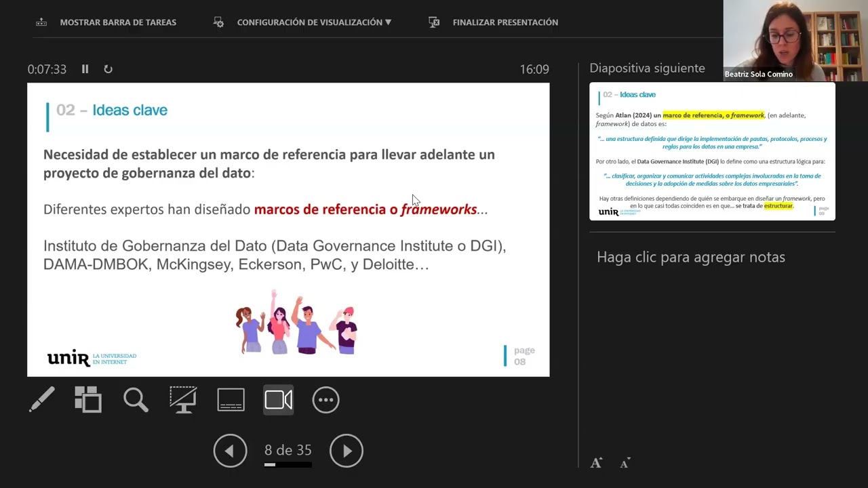Decrease notes text size

(625, 464)
